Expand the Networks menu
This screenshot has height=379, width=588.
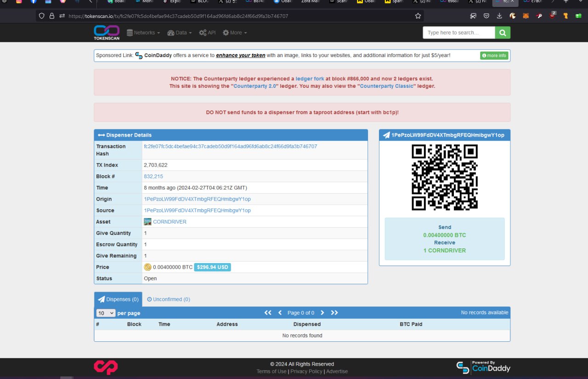pyautogui.click(x=143, y=33)
